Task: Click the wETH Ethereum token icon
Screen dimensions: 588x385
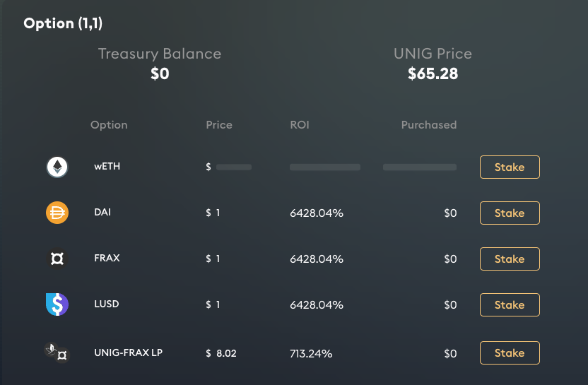Action: tap(57, 167)
